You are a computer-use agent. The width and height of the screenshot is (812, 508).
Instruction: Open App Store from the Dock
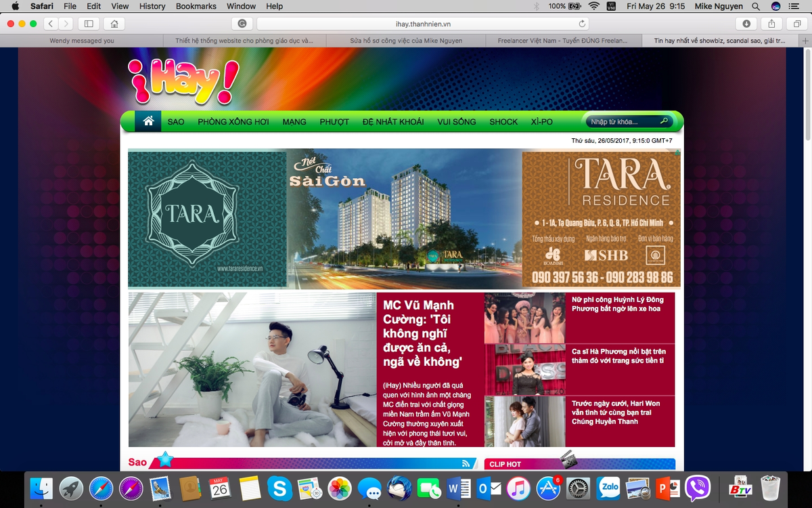[x=547, y=488]
